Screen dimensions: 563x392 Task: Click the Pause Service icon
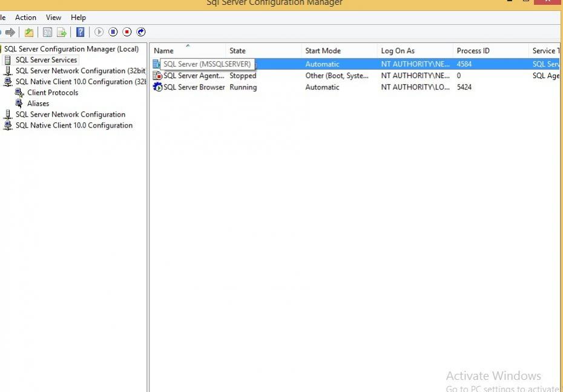113,32
